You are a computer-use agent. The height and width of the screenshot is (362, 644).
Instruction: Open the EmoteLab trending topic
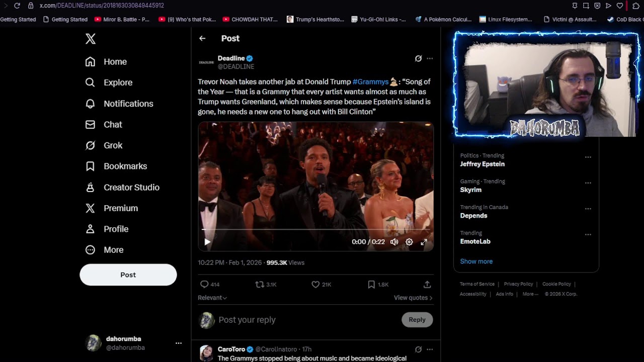coord(475,241)
